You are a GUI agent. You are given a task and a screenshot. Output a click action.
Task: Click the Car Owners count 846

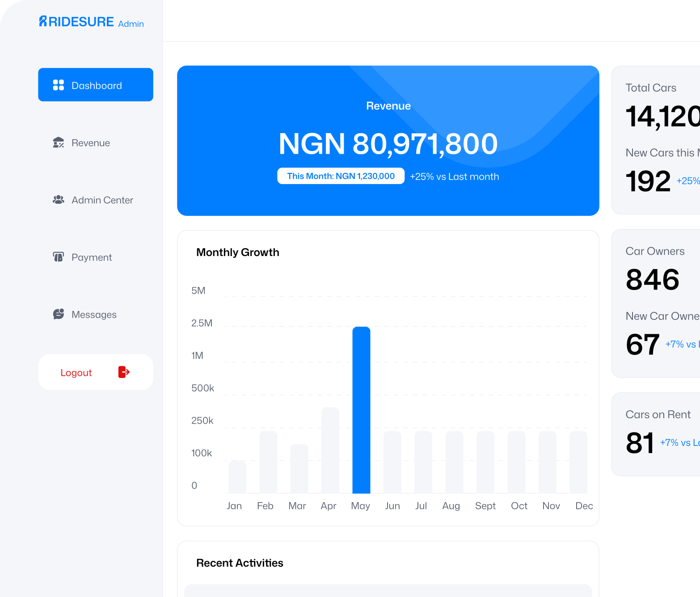pos(653,280)
